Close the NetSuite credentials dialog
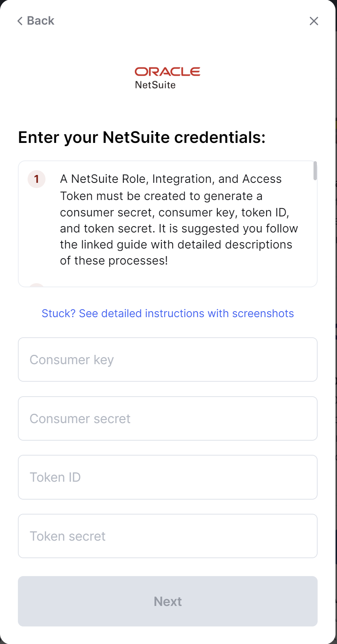This screenshot has width=337, height=644. click(314, 21)
